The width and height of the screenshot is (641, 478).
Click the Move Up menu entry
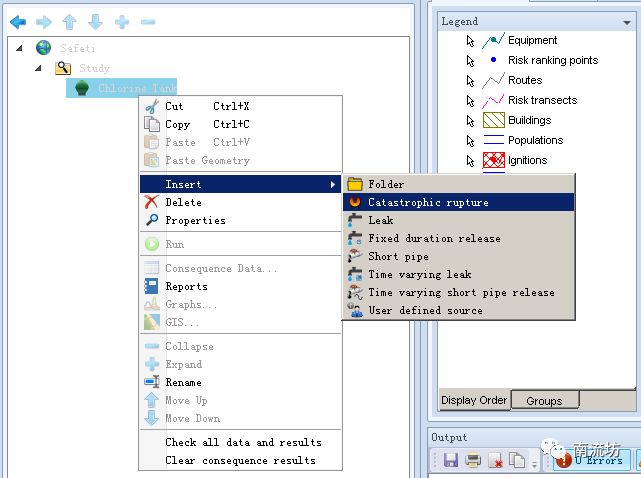point(240,400)
